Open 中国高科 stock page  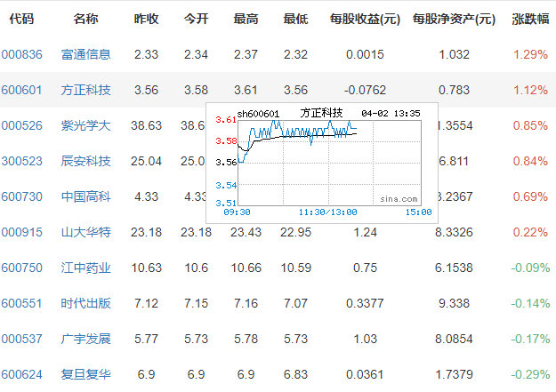point(85,196)
